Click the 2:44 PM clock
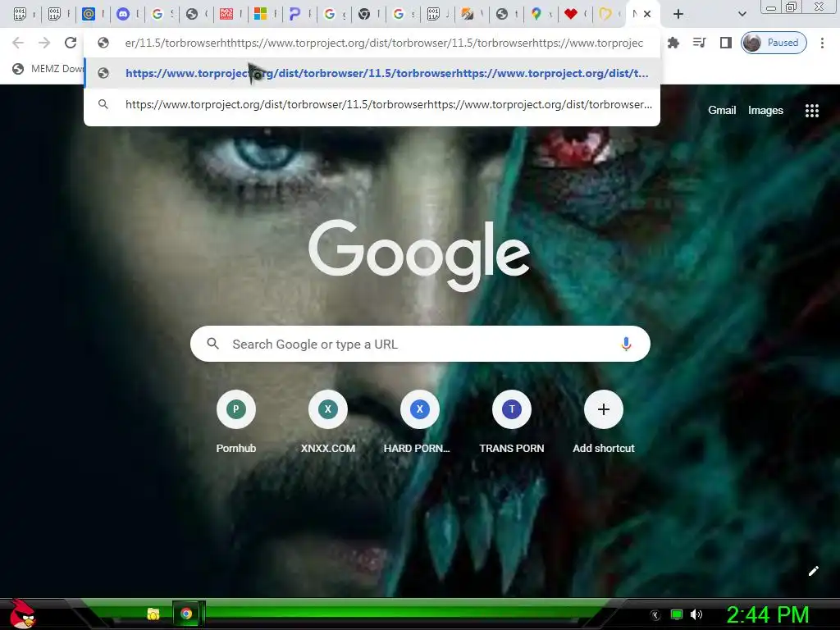The image size is (840, 630). click(x=768, y=615)
